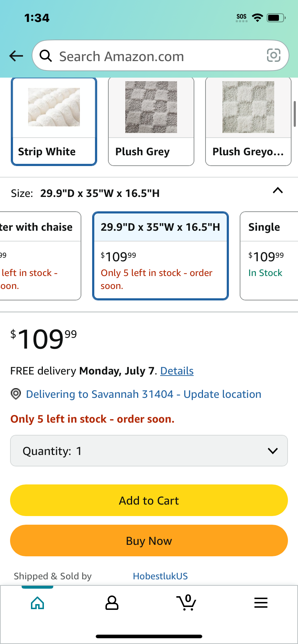Click the Buy Now button
Screen dimensions: 298x644
[149, 540]
